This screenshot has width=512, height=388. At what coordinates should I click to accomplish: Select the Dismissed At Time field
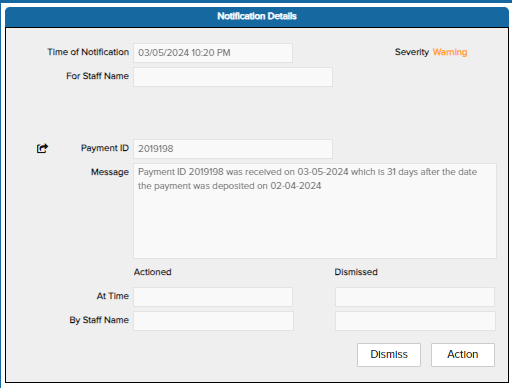point(415,297)
